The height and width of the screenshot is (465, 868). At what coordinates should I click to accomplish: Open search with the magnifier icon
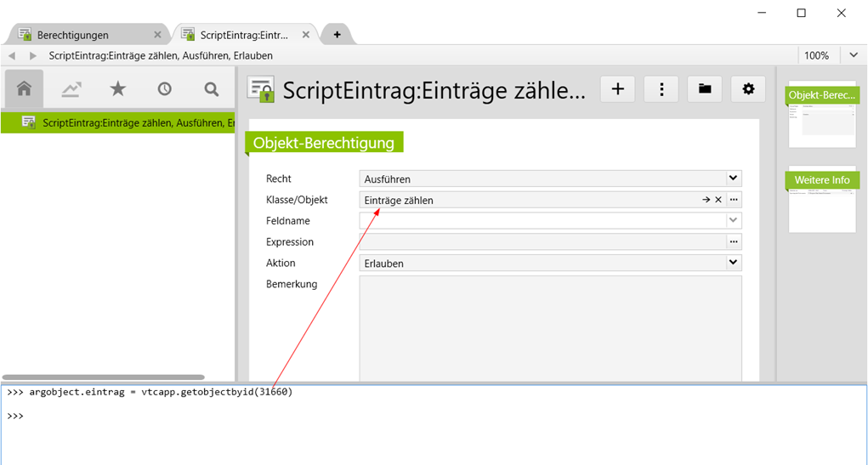211,88
